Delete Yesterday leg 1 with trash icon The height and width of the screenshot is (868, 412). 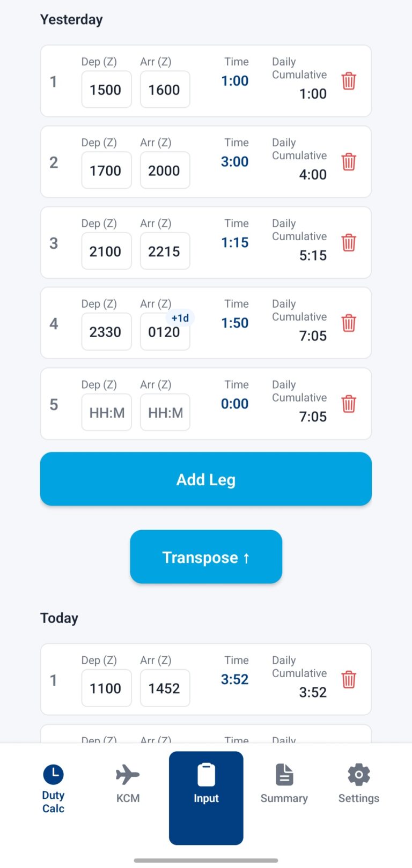[x=349, y=81]
